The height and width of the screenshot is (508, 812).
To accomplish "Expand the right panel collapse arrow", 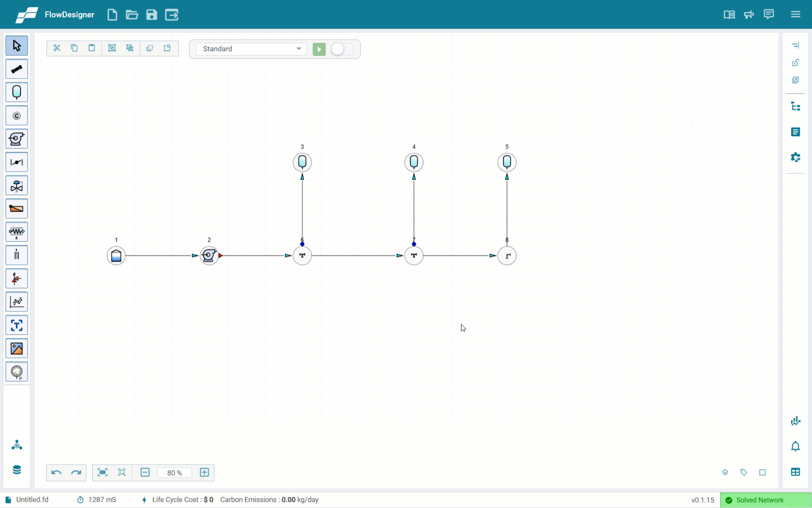I will [795, 46].
